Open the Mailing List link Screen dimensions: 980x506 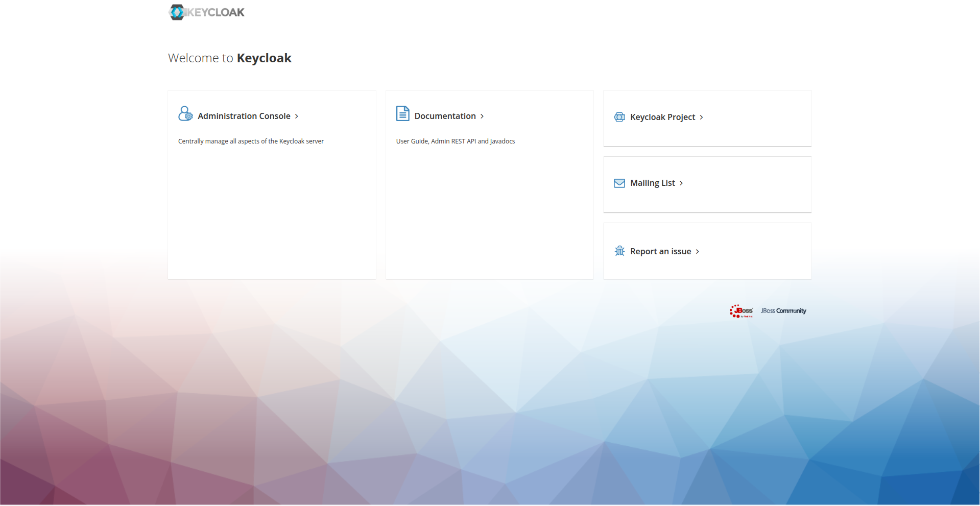coord(653,183)
